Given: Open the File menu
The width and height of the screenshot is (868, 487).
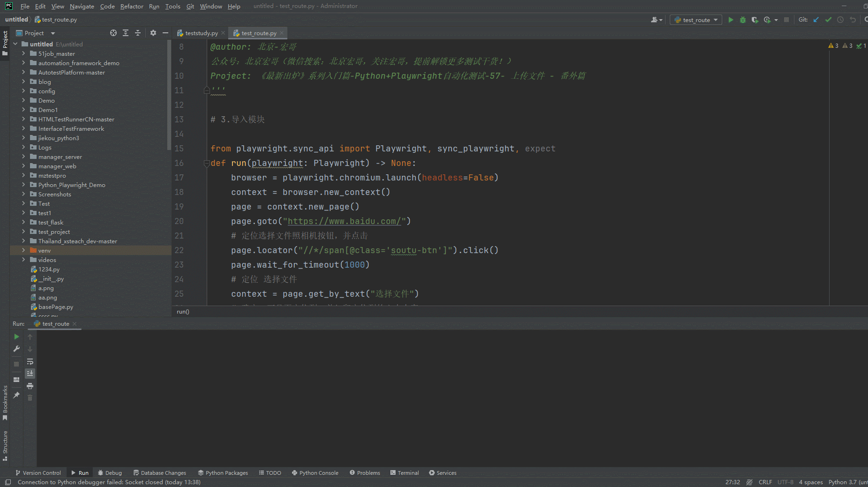Looking at the screenshot, I should click(x=25, y=6).
